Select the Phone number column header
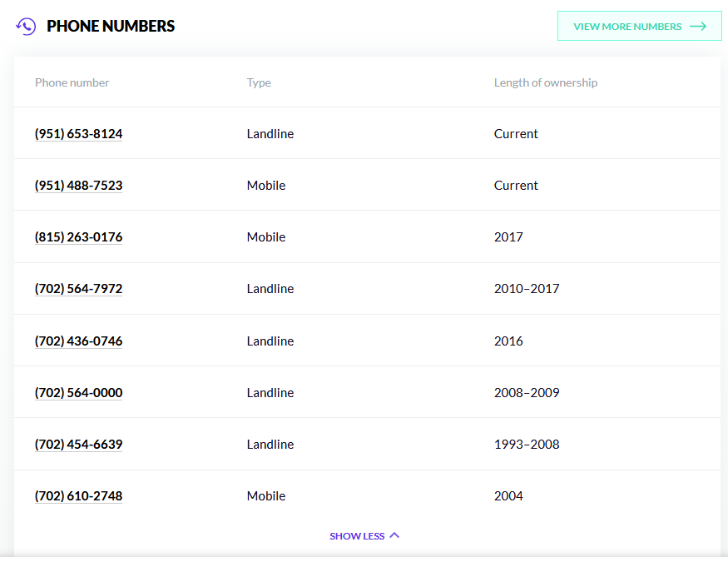The image size is (728, 567). 72,82
